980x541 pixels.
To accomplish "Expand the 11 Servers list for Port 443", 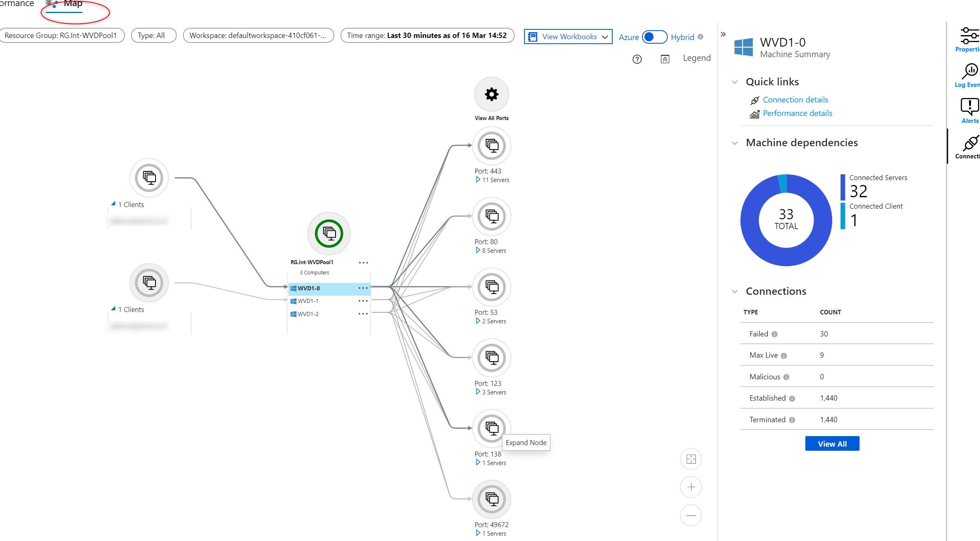I will pos(478,180).
